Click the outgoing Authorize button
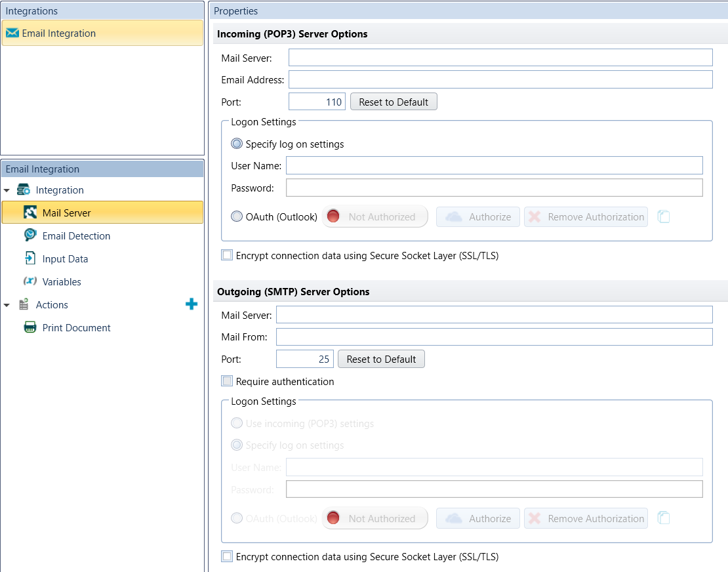 coord(477,518)
